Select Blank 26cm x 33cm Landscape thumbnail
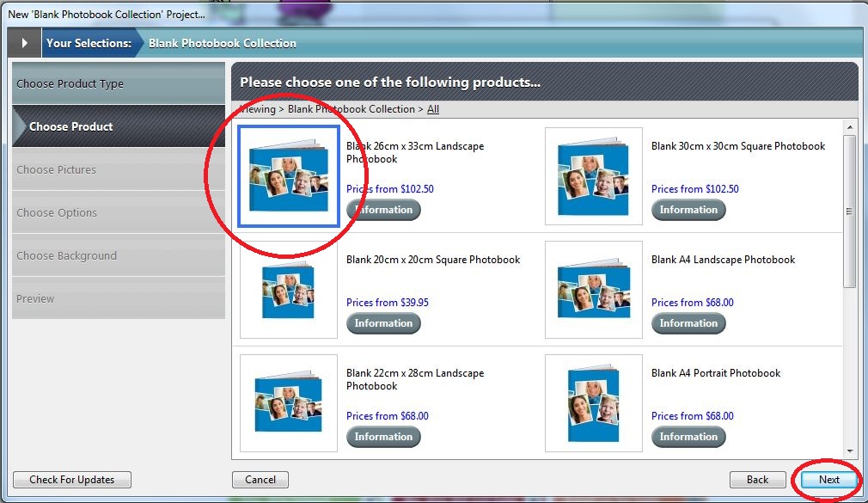 click(289, 176)
